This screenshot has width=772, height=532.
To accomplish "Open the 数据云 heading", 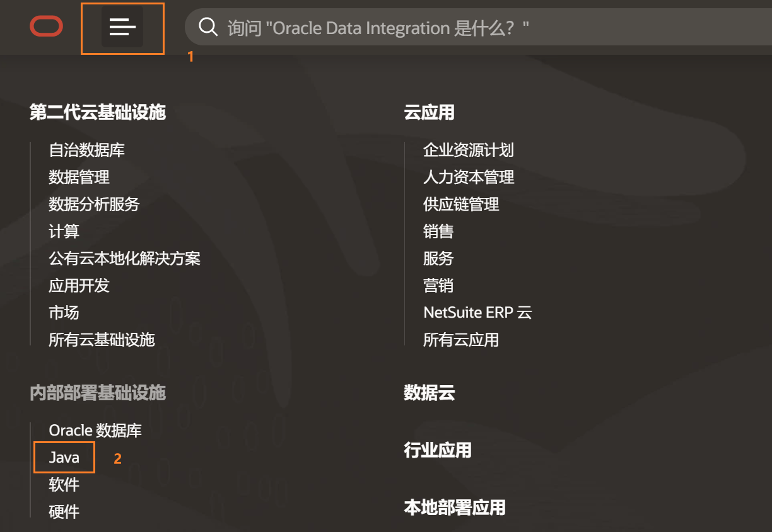I will [430, 393].
